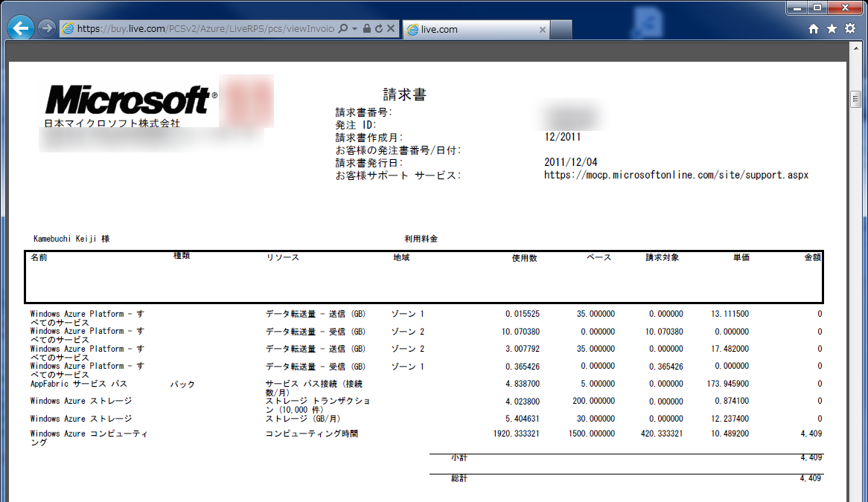Click the invoice title 請求書

405,95
